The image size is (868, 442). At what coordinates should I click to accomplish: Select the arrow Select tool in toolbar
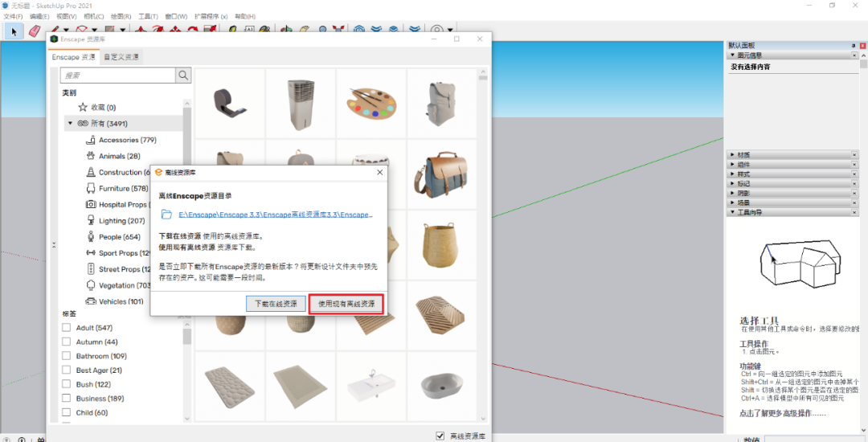(x=13, y=31)
